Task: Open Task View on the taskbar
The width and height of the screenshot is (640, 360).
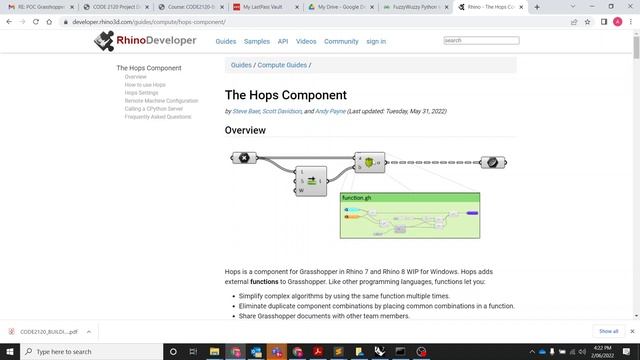Action: 193,351
